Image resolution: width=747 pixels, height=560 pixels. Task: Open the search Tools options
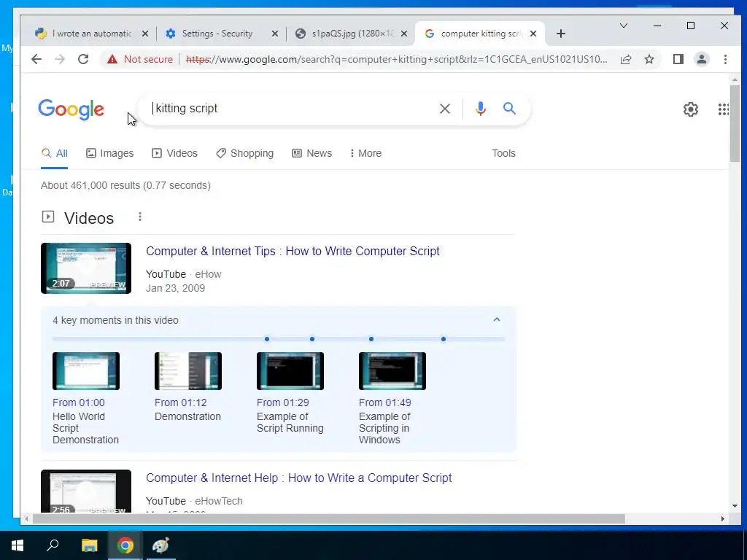coord(503,153)
